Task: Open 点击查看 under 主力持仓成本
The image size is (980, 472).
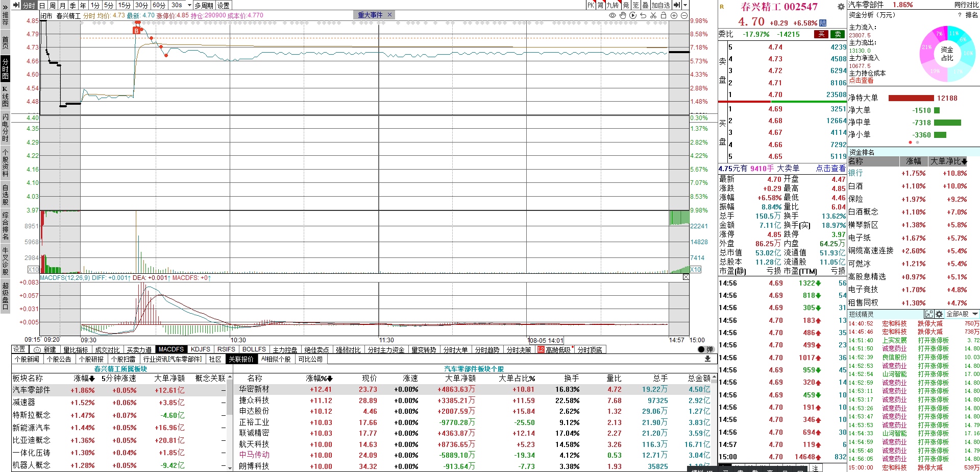Action: point(861,81)
